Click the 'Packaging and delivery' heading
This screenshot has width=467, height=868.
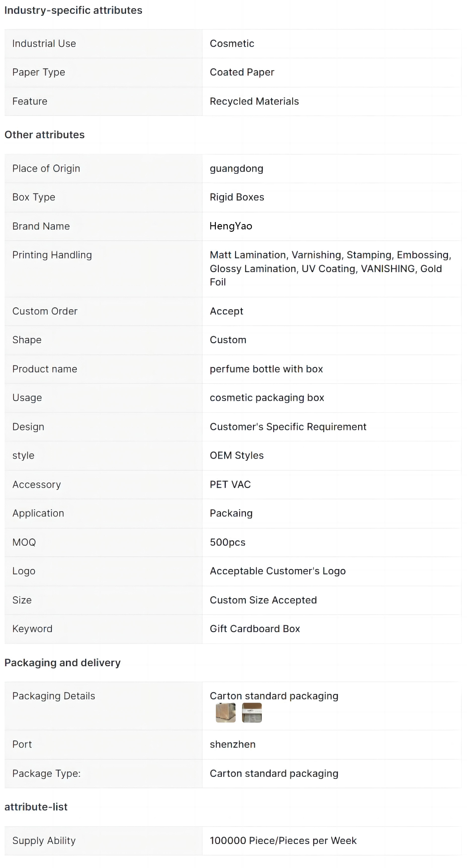tap(62, 663)
